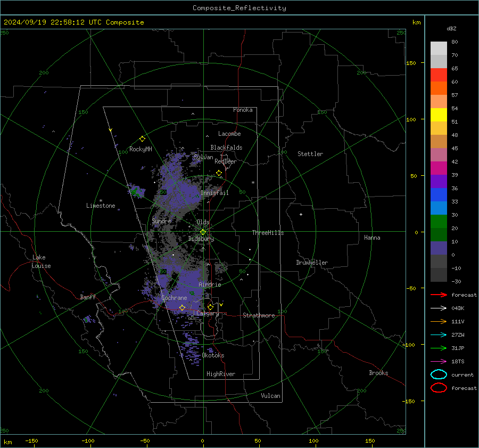Screen dimensions: 479x448
Task: Select the yellow diamond marker beside RockyMH
Action: [142, 139]
